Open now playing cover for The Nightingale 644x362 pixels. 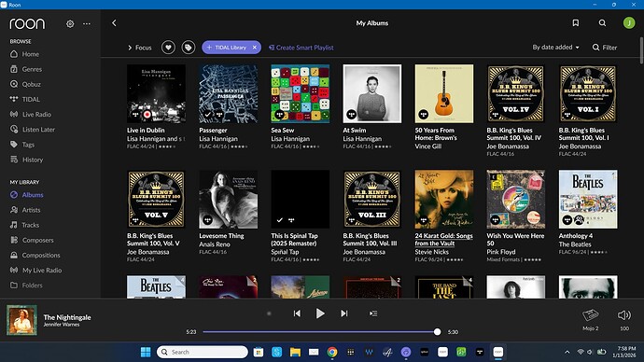tap(21, 320)
